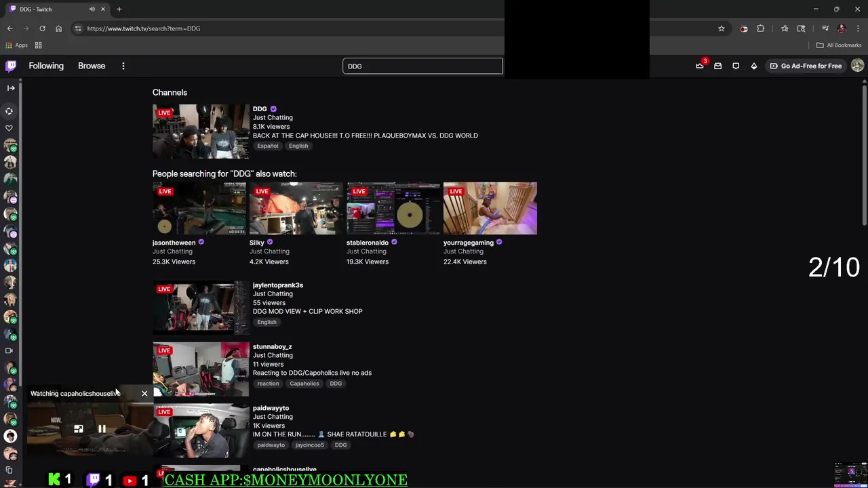Open Prime loot crown with badge
The image size is (868, 488).
tap(701, 65)
